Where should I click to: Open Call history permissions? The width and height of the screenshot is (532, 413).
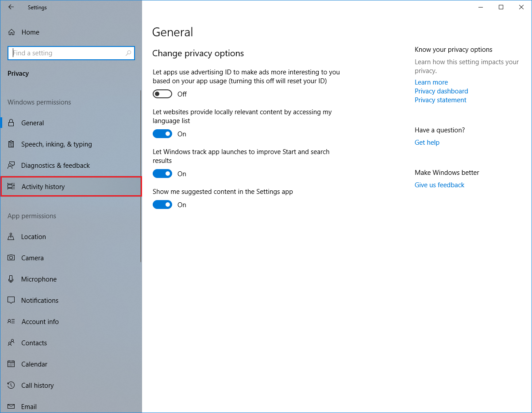click(37, 385)
